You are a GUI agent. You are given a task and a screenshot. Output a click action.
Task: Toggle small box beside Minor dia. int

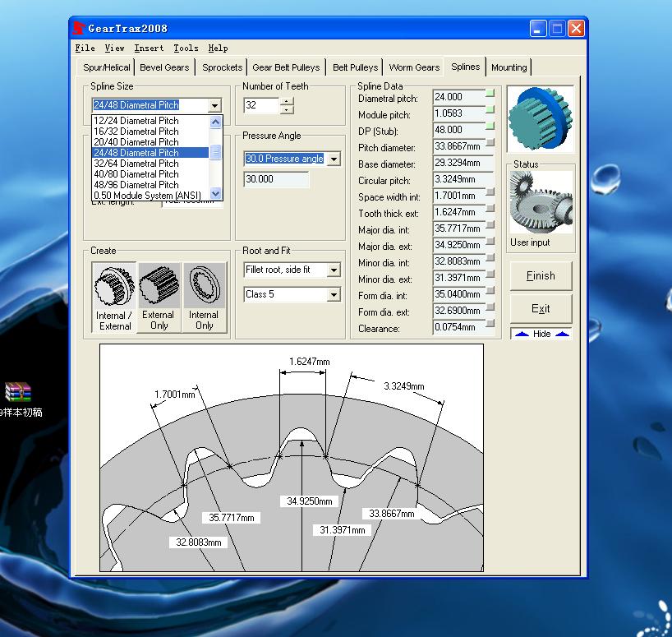[490, 257]
